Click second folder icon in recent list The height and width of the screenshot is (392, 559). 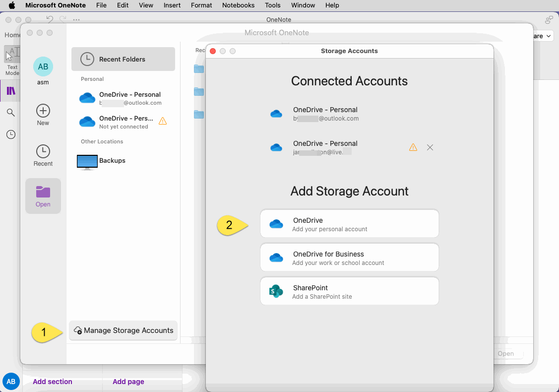(199, 92)
